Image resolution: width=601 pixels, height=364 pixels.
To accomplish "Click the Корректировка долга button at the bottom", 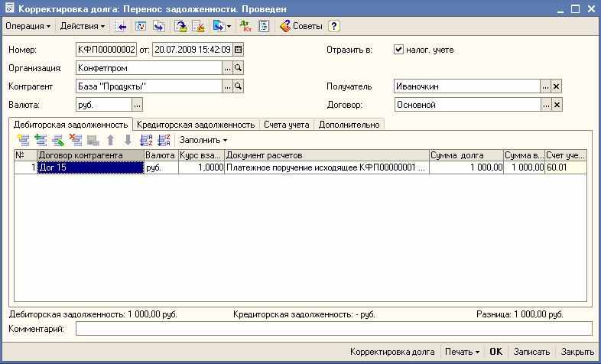I will (x=392, y=351).
